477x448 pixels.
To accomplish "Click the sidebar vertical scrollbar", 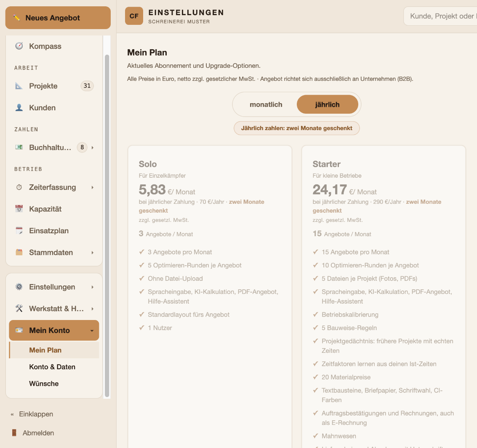I will pos(107,226).
